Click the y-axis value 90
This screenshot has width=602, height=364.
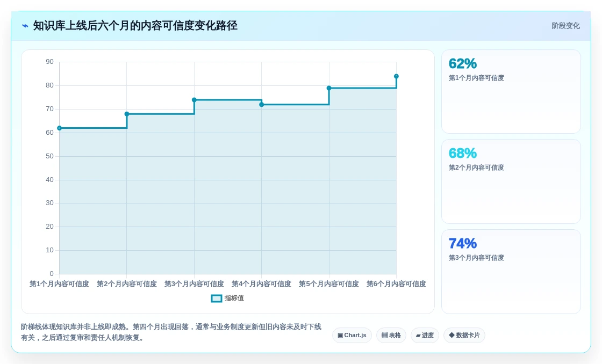coord(49,62)
